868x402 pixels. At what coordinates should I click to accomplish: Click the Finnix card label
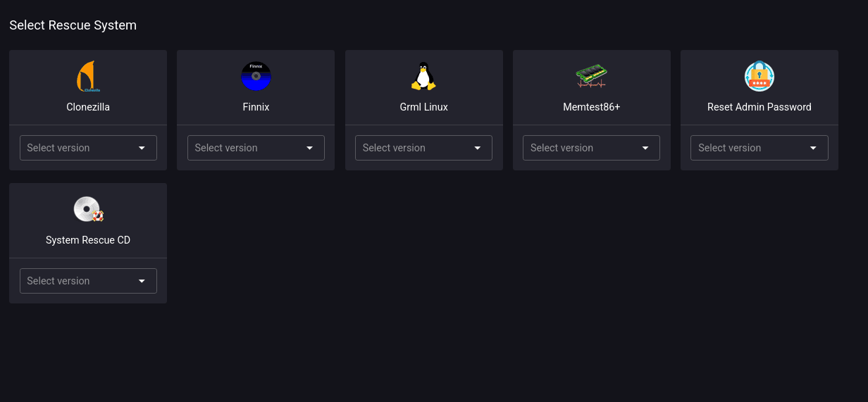pyautogui.click(x=256, y=107)
